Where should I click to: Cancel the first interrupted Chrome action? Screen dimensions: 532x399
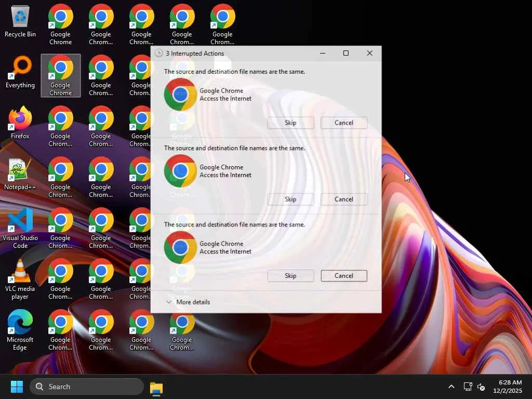click(x=344, y=123)
